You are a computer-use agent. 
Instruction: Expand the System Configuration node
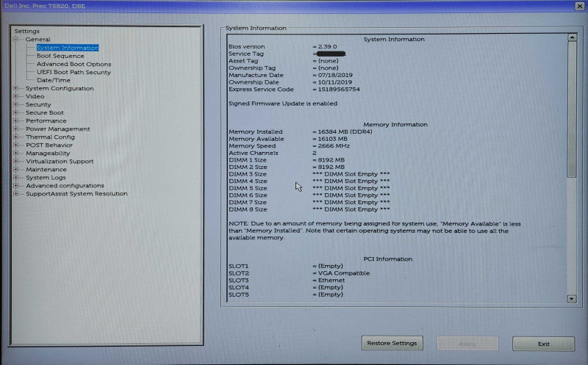[x=16, y=88]
